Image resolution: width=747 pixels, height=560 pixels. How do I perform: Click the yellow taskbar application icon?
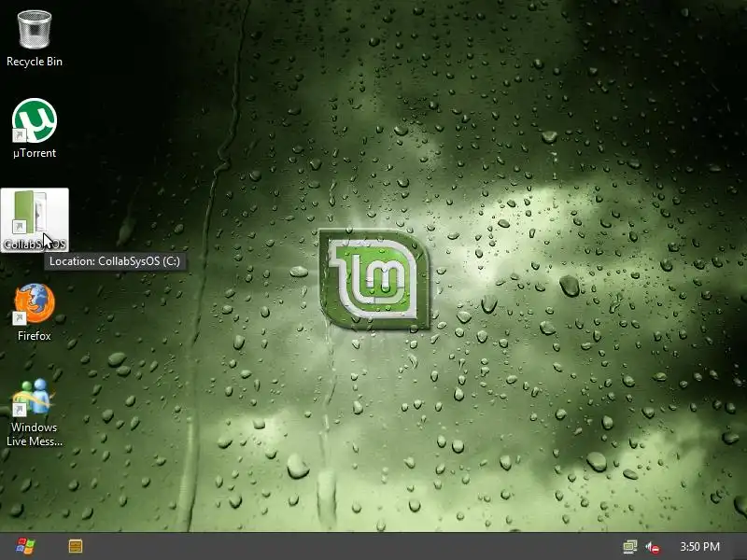76,546
